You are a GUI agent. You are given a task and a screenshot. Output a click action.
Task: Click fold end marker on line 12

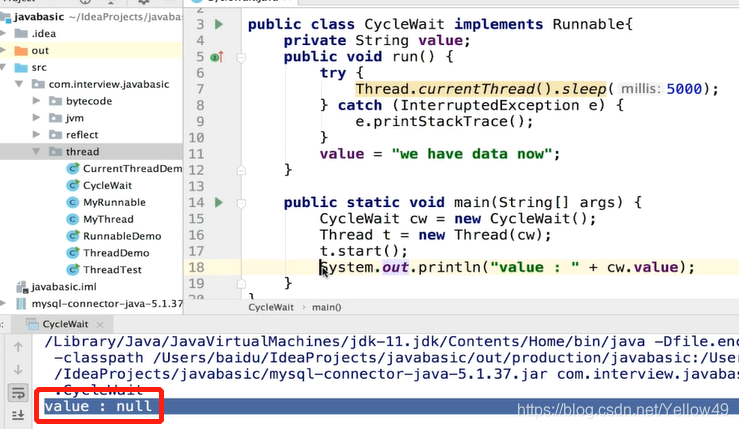pos(241,170)
